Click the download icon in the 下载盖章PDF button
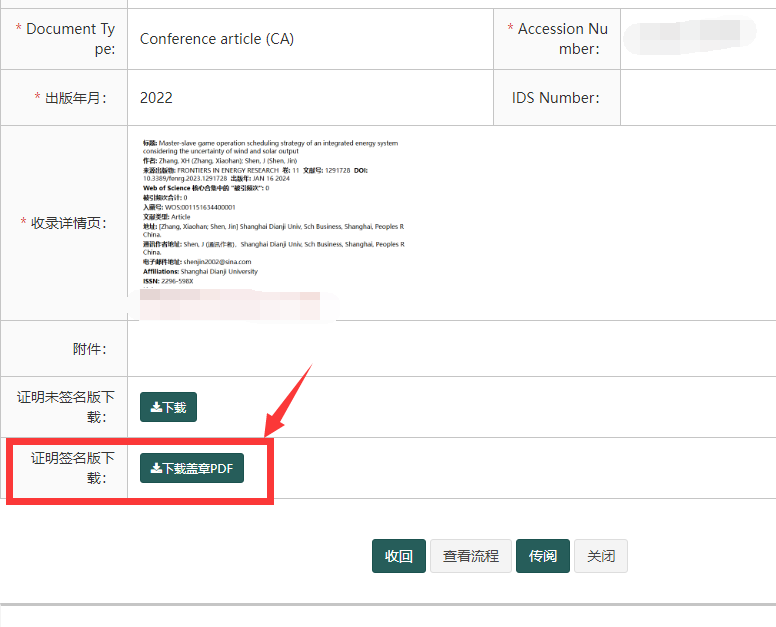This screenshot has height=627, width=776. click(156, 468)
